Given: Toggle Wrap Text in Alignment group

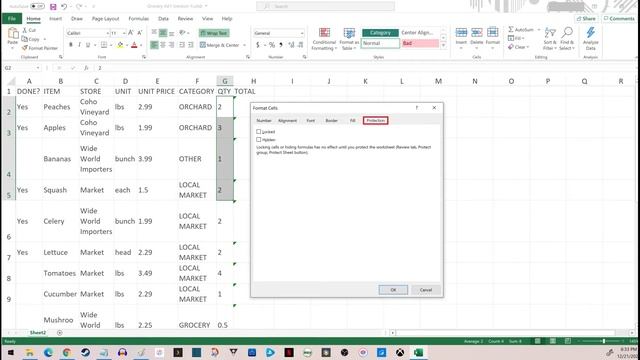Looking at the screenshot, I should click(214, 33).
